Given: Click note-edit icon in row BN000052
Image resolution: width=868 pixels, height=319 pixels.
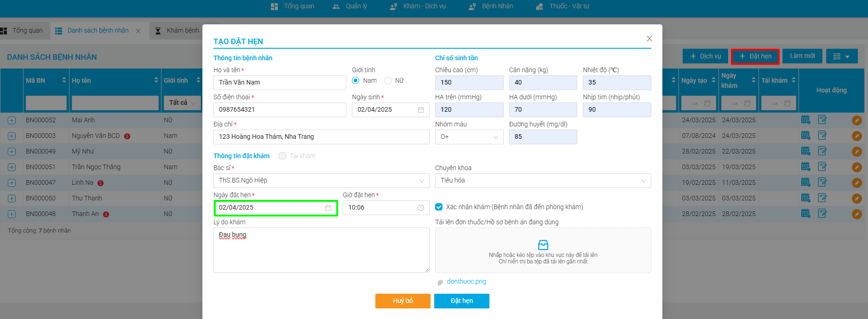Looking at the screenshot, I should tap(822, 120).
